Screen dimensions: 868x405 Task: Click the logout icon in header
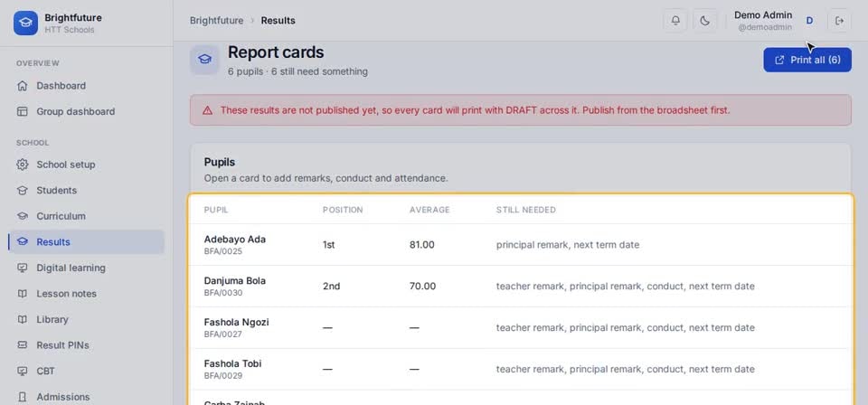[839, 21]
